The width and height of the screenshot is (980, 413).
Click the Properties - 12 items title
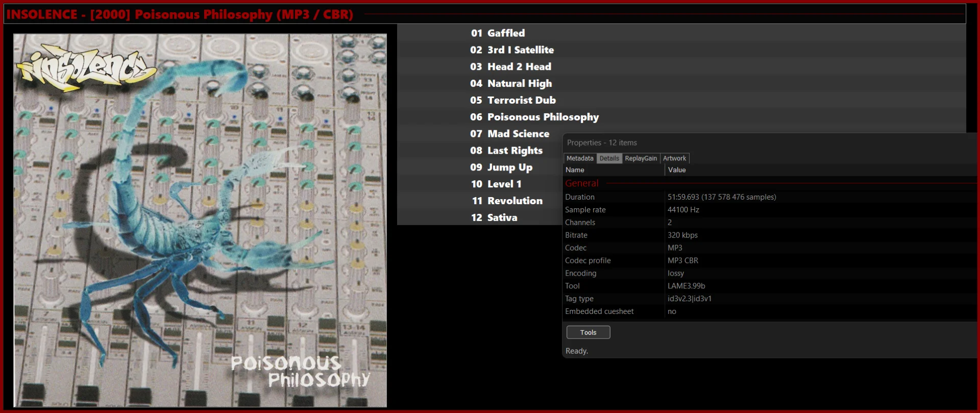(602, 143)
